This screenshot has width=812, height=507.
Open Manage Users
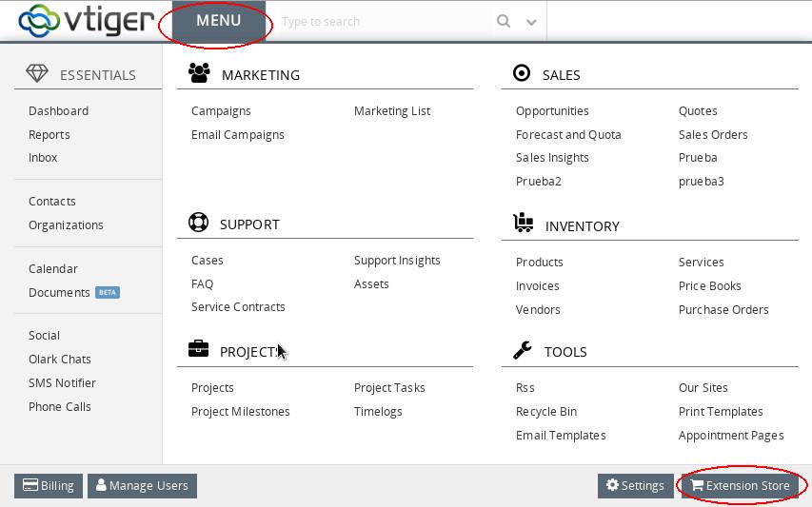coord(142,485)
